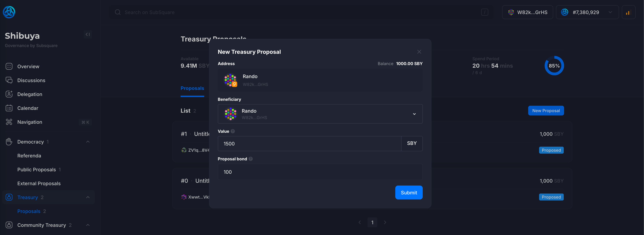Select the Democracy hand icon
This screenshot has width=644, height=235.
pos(9,142)
